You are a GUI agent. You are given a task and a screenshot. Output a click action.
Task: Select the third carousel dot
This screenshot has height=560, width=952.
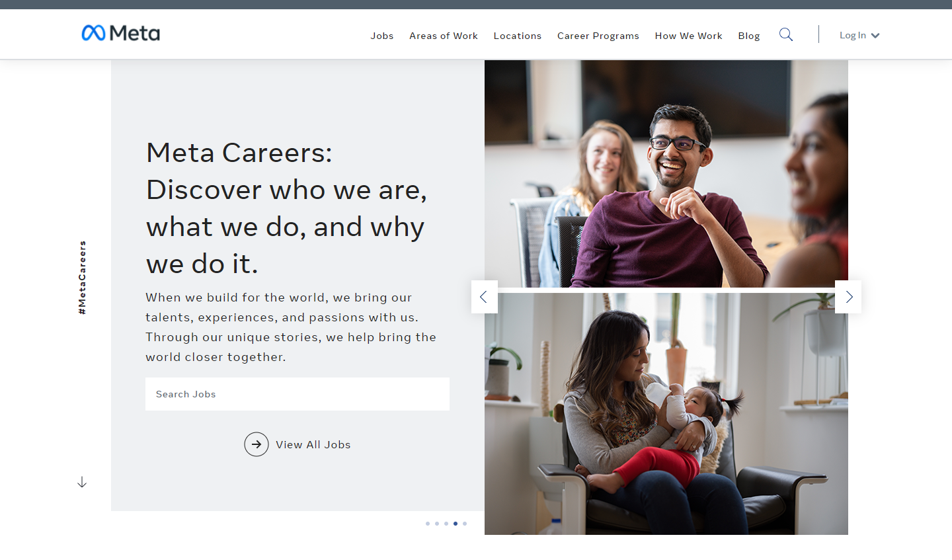tap(446, 524)
